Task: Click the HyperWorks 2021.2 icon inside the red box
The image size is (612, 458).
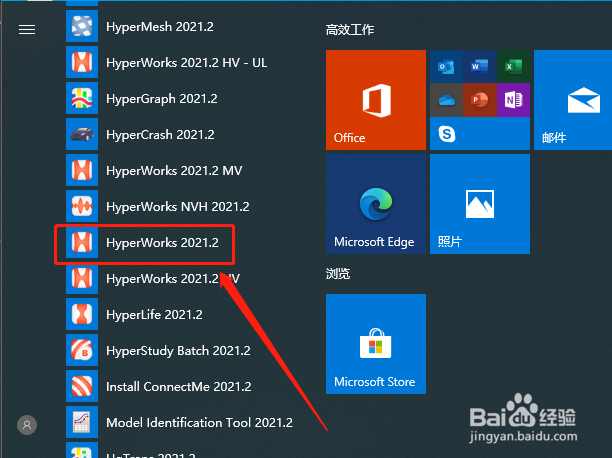Action: click(82, 242)
